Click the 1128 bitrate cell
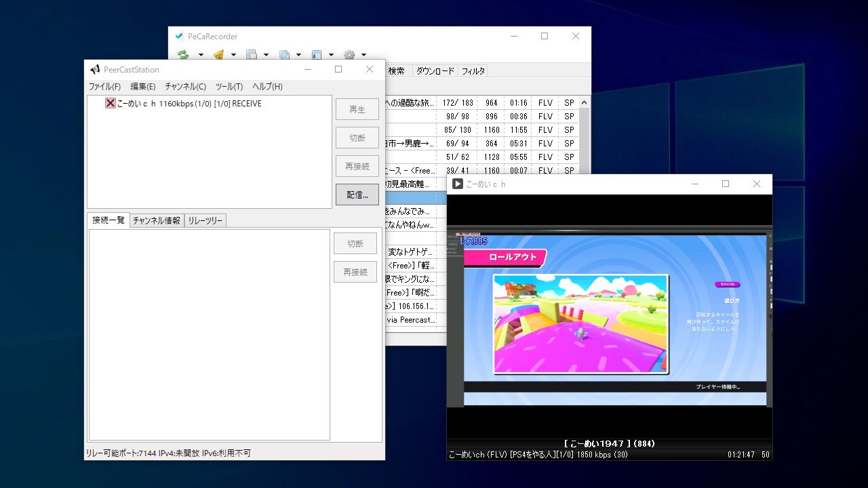This screenshot has width=868, height=488. 492,157
